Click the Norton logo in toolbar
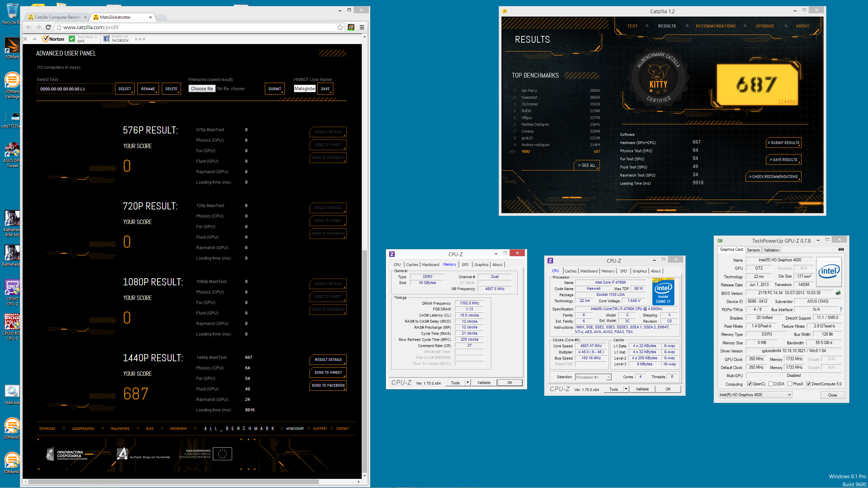This screenshot has width=868, height=488. click(53, 39)
